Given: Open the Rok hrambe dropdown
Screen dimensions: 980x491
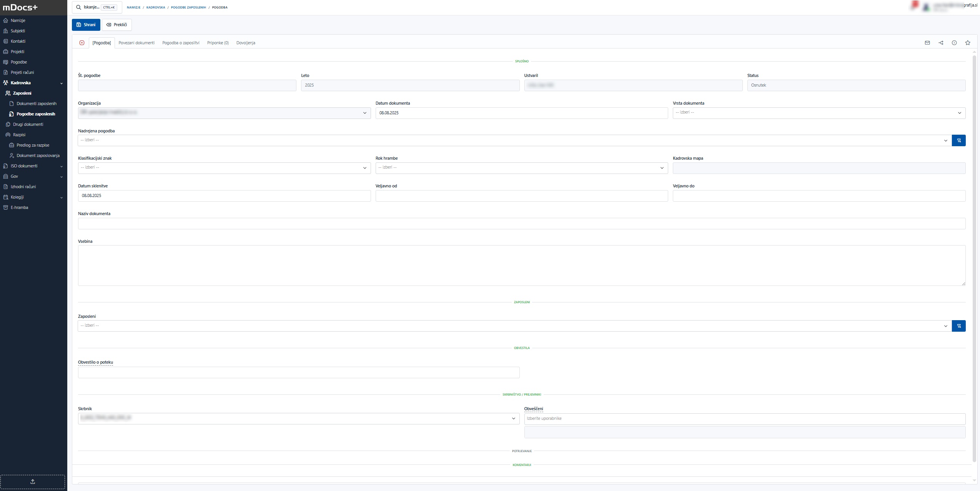Looking at the screenshot, I should click(521, 168).
